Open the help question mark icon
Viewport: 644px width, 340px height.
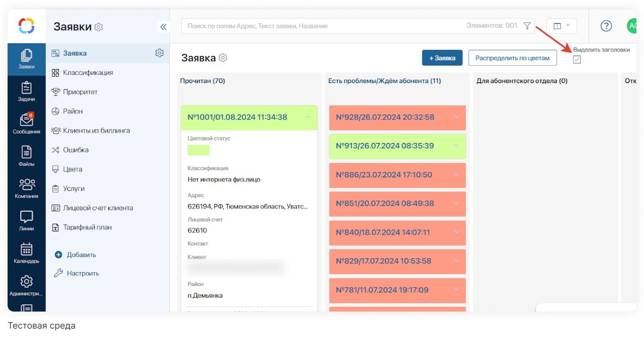point(606,26)
